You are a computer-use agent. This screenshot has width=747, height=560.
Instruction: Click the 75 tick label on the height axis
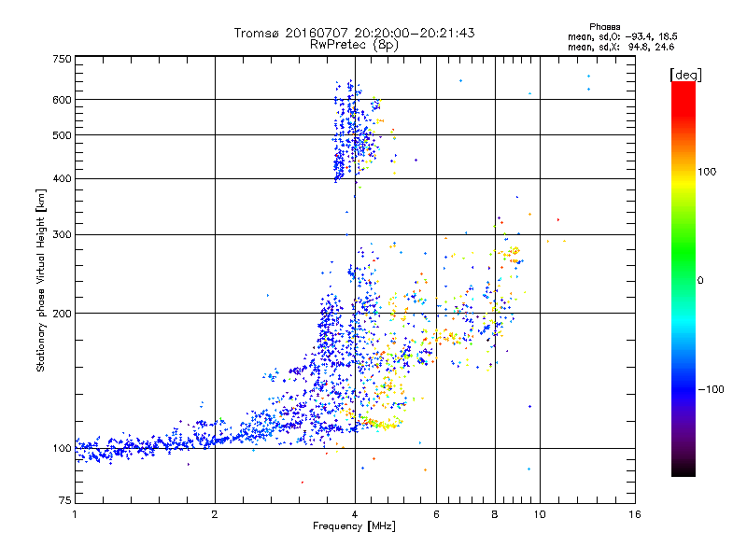pos(65,500)
